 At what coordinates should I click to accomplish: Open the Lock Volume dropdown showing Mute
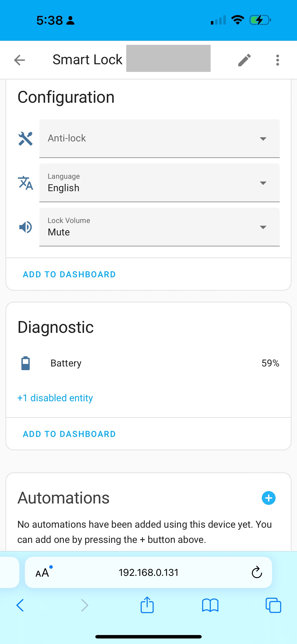pyautogui.click(x=159, y=227)
